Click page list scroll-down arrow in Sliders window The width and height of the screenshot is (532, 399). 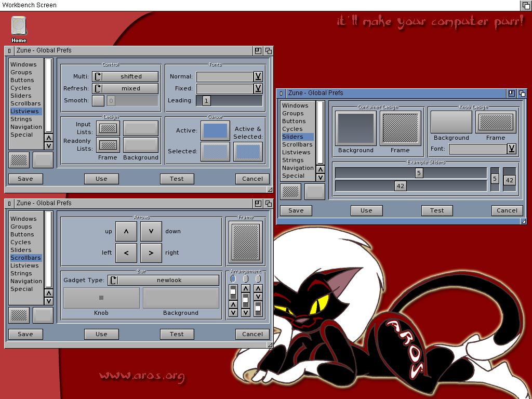pos(321,178)
